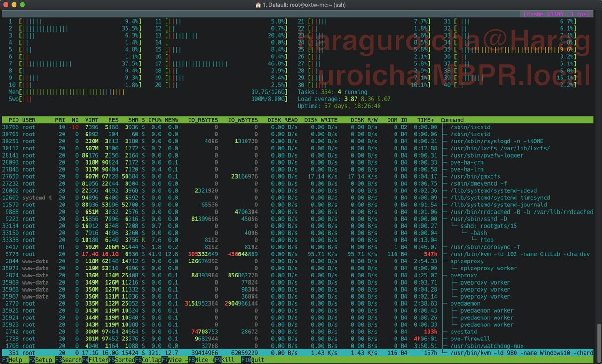Click the CPU 7 usage meter

coord(75,63)
